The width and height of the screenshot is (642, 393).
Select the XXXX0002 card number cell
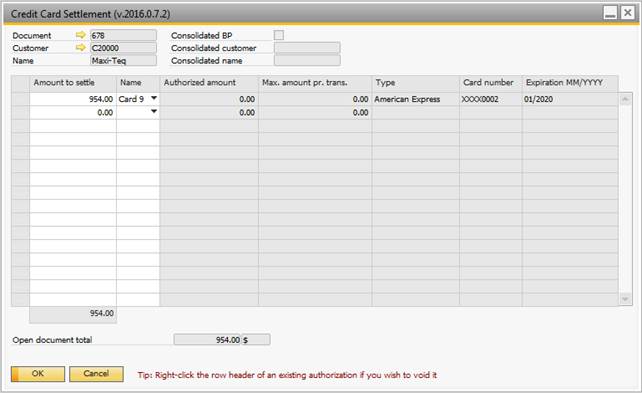pyautogui.click(x=491, y=99)
